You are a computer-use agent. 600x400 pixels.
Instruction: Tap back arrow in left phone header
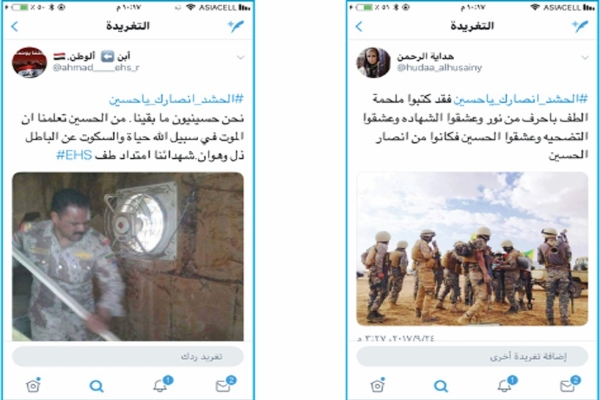(15, 26)
